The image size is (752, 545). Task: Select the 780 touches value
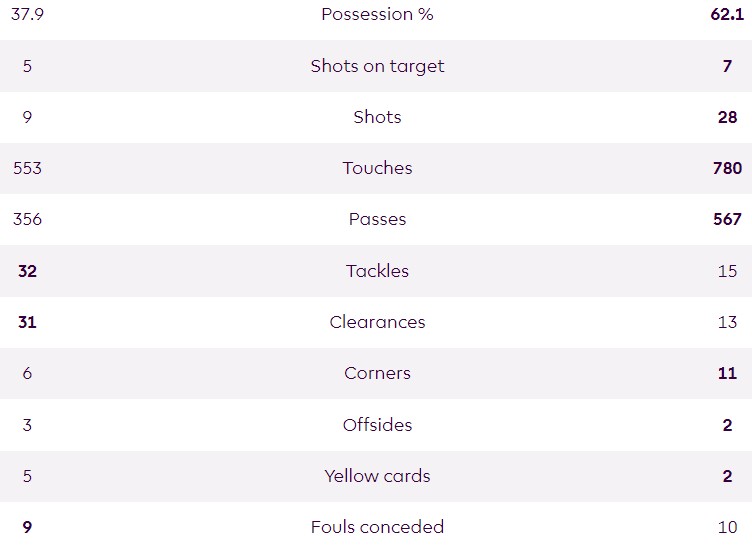pos(727,168)
